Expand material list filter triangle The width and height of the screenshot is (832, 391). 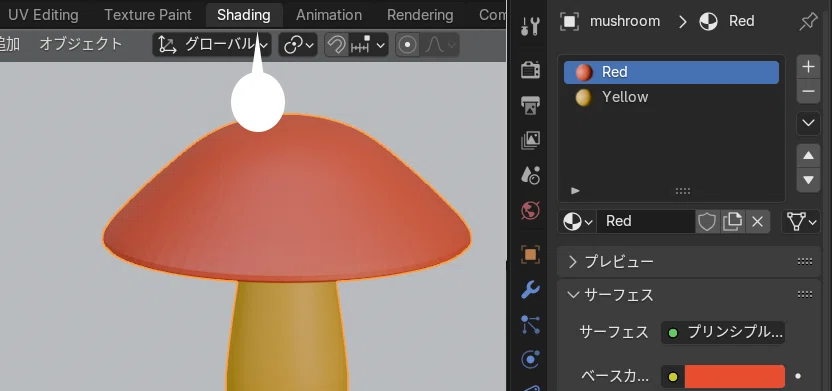click(x=575, y=190)
